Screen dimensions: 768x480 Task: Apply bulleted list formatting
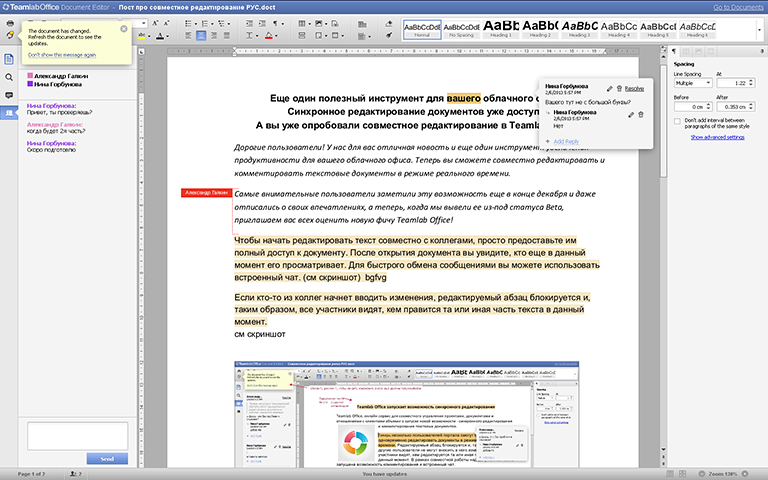(x=190, y=24)
